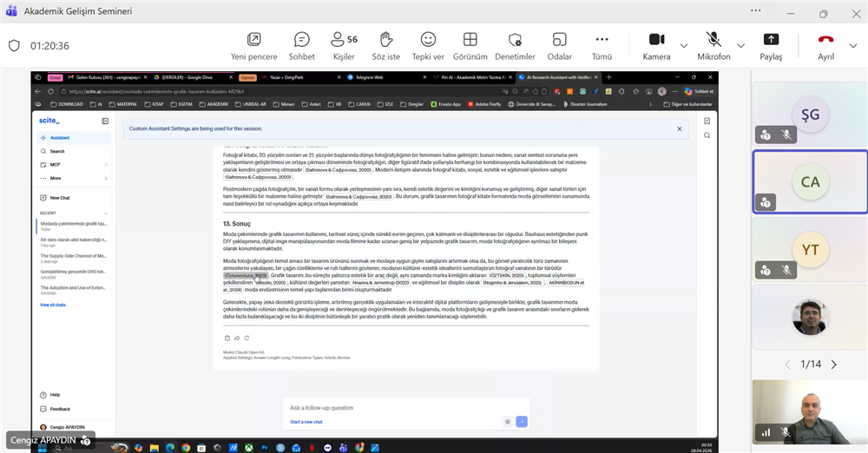Viewport: 868px width, 453px height.
Task: Go to next participant page arrow
Action: [x=833, y=364]
